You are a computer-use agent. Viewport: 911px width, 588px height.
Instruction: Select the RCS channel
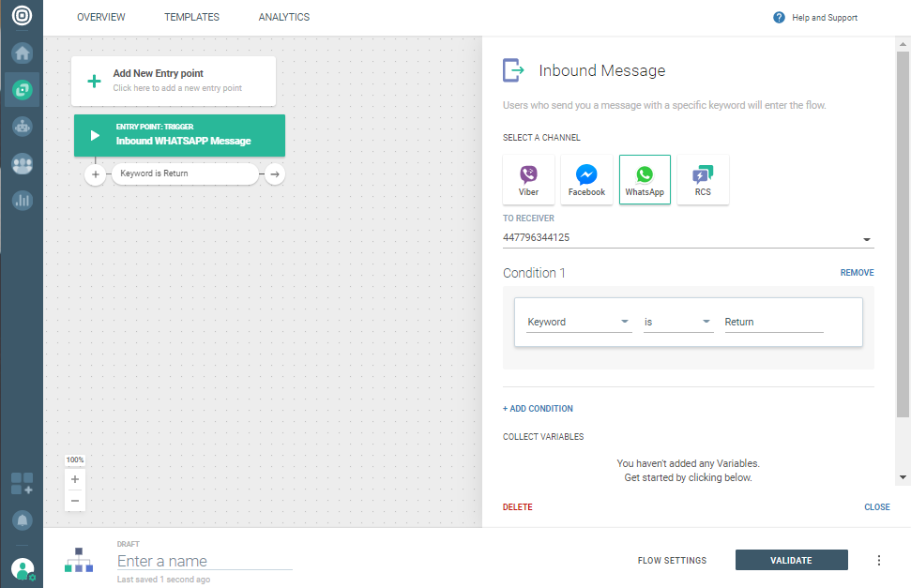click(703, 179)
